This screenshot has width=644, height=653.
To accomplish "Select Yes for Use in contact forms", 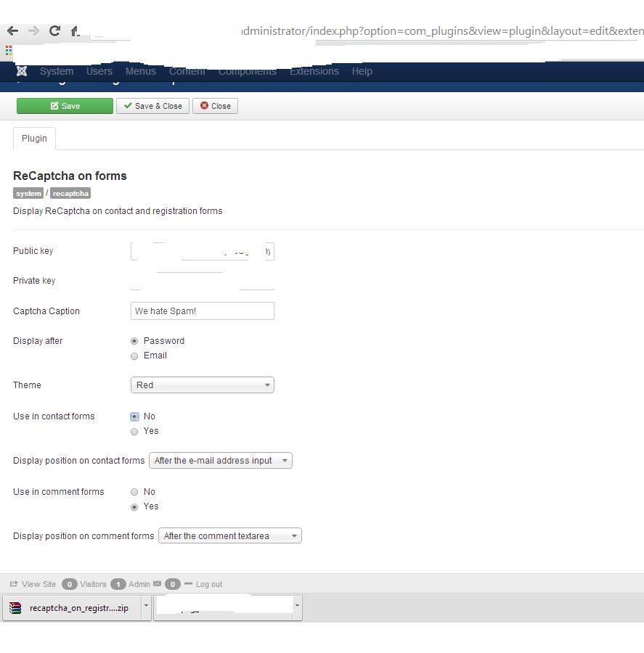I will pos(134,432).
